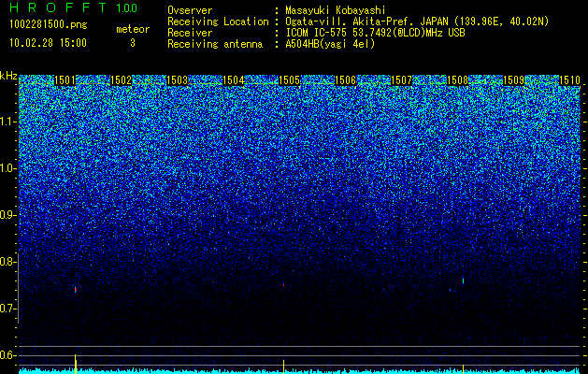The image size is (588, 374).
Task: Click the 1.0 kHz axis label
Action: coord(8,168)
